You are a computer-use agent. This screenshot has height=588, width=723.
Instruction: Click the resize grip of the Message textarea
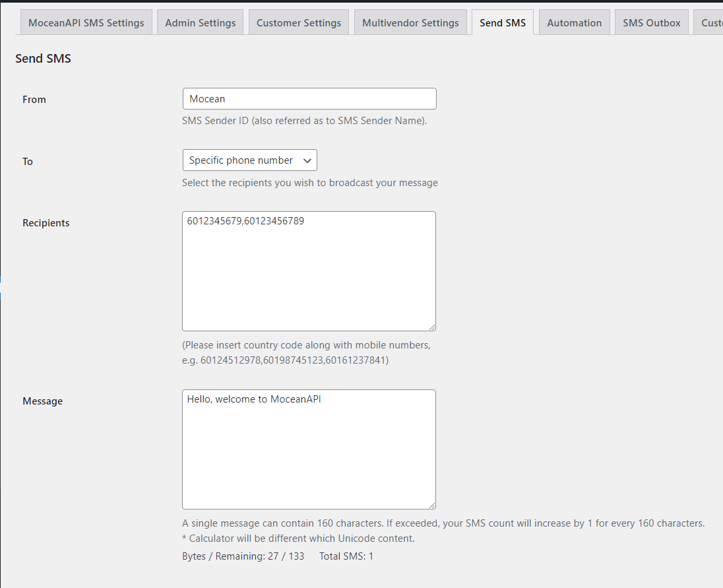pos(433,505)
